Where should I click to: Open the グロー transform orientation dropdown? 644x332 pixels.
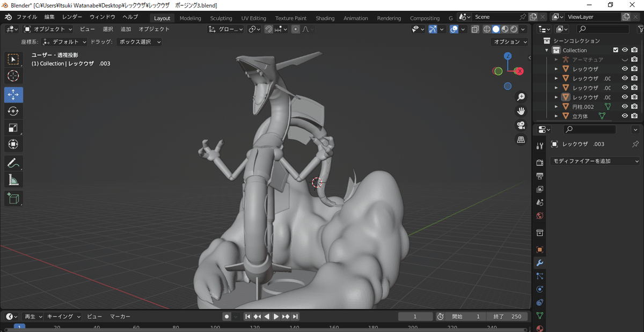(226, 29)
